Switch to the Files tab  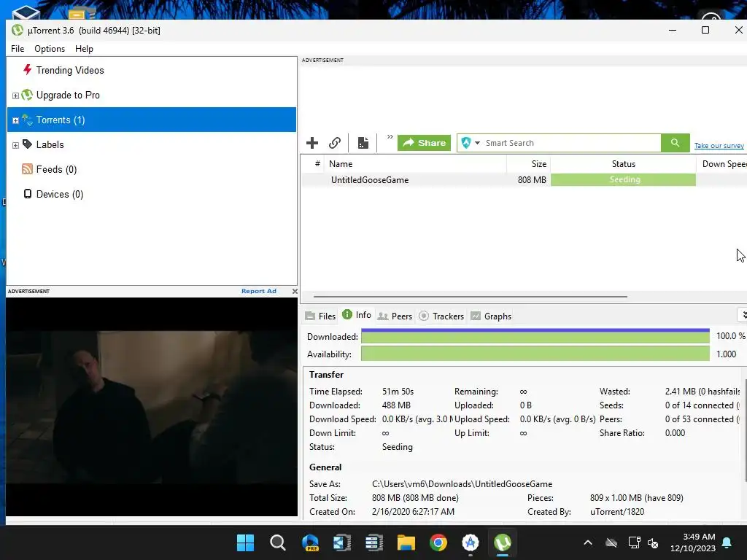(321, 316)
